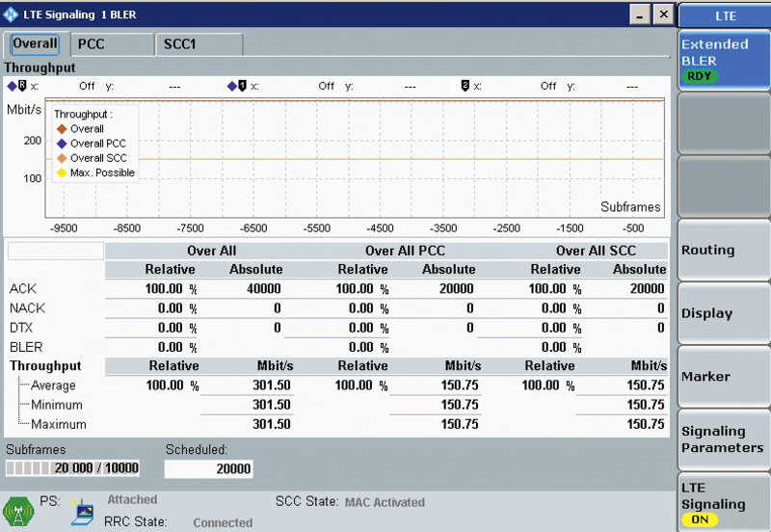The width and height of the screenshot is (771, 532).
Task: Click the LTE header button
Action: [x=725, y=15]
